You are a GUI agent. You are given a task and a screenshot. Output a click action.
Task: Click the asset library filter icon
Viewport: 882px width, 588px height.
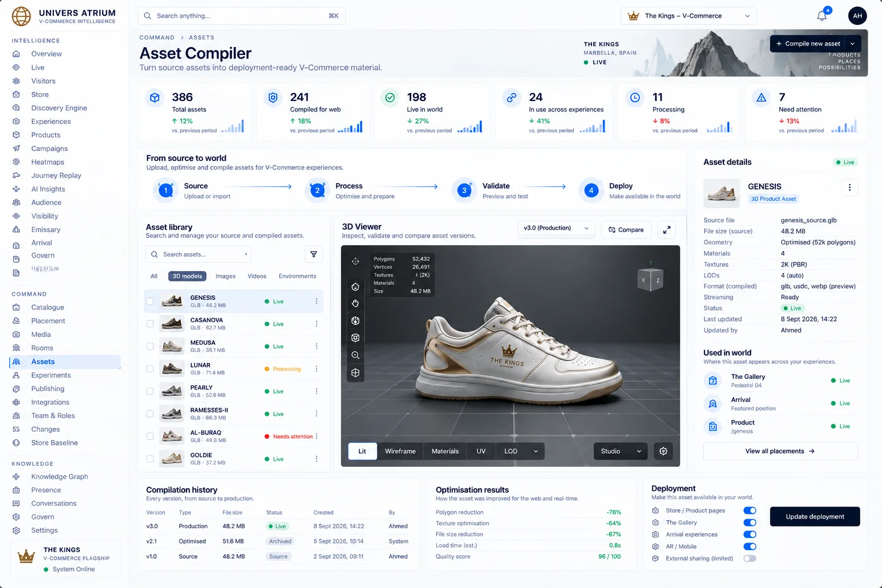coord(314,254)
